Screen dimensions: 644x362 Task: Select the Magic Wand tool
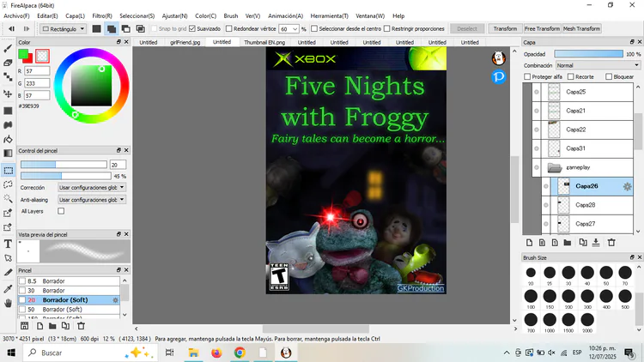tap(8, 199)
